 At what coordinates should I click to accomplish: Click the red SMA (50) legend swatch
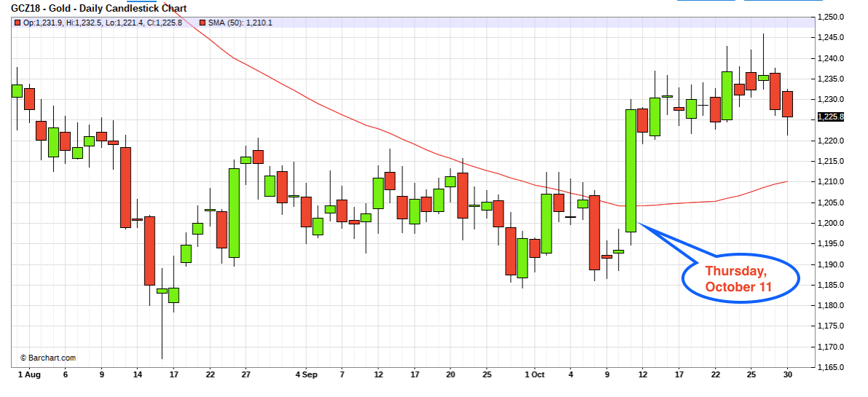click(x=203, y=23)
